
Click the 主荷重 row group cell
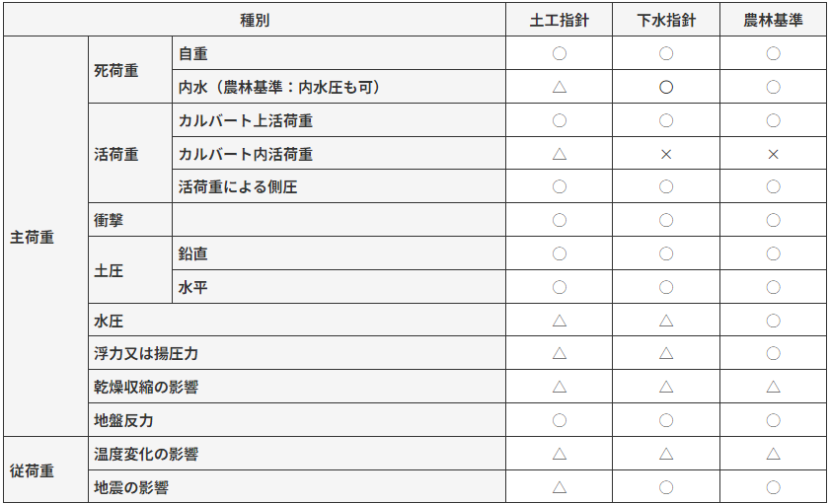point(46,237)
